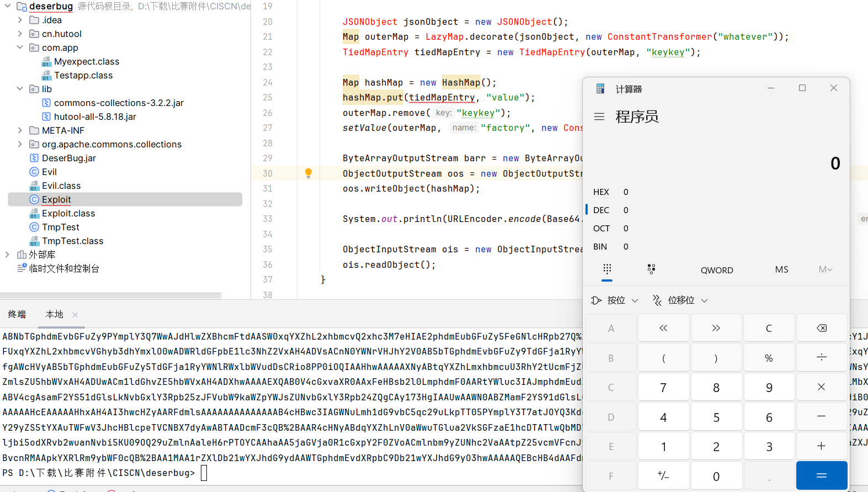Click digit 8 on calculator
868x492 pixels.
(716, 387)
